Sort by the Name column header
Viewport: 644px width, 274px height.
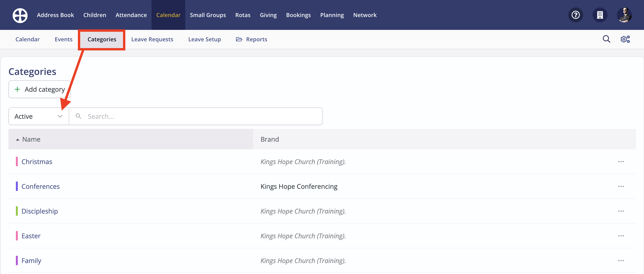31,139
